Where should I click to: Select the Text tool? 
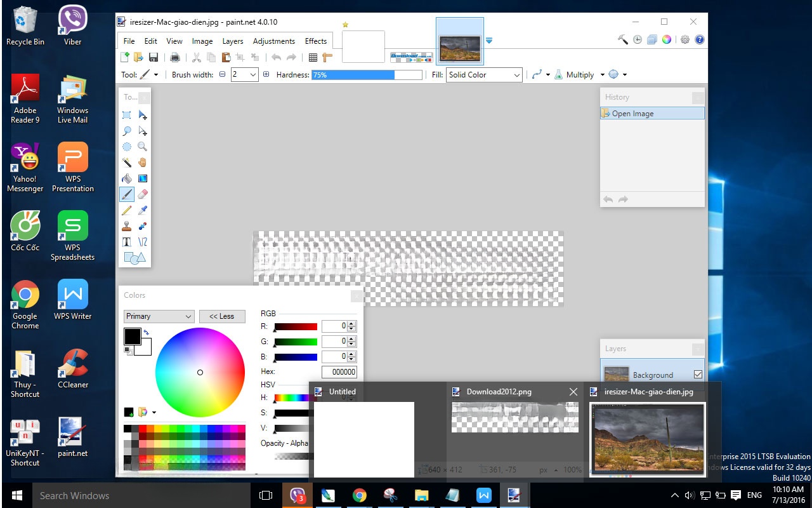pyautogui.click(x=127, y=242)
